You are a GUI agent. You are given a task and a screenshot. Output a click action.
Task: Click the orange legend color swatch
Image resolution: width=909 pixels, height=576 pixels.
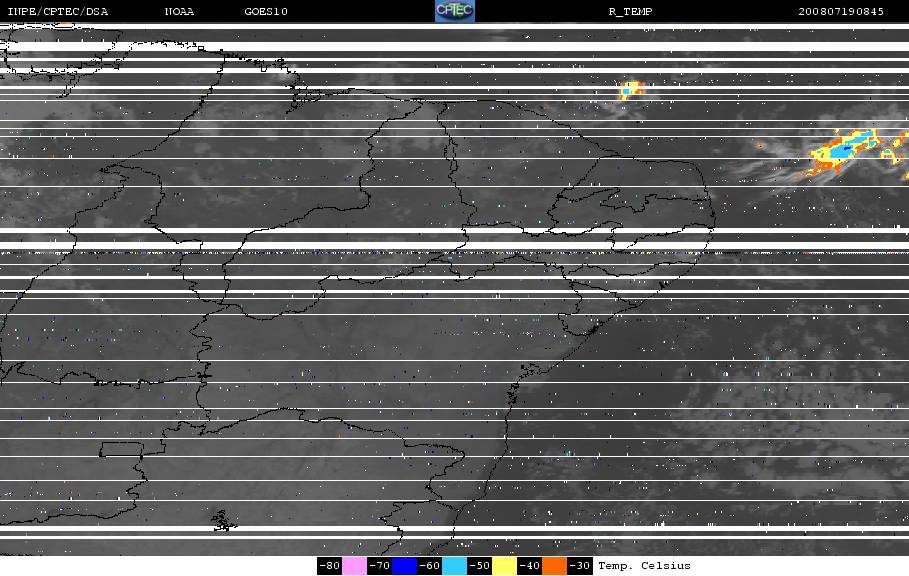click(x=554, y=566)
